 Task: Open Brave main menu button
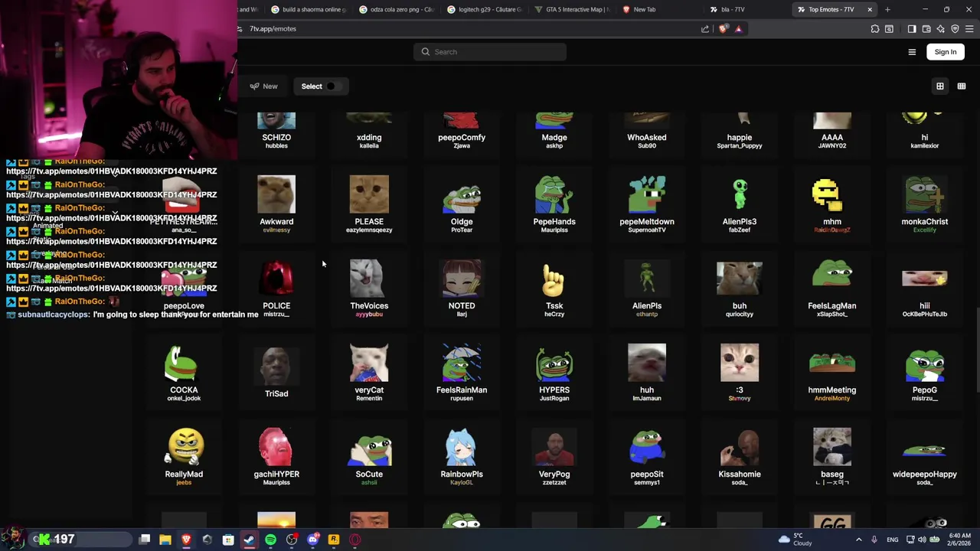(x=969, y=29)
